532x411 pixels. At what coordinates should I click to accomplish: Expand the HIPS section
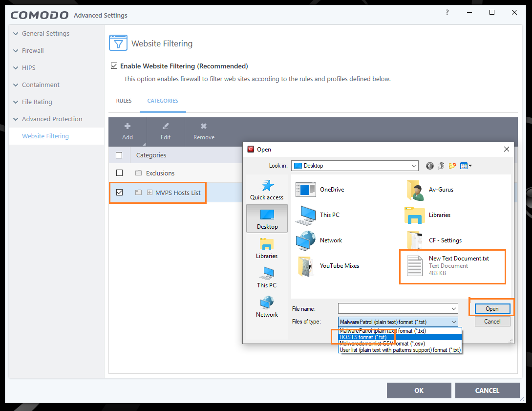(x=16, y=68)
